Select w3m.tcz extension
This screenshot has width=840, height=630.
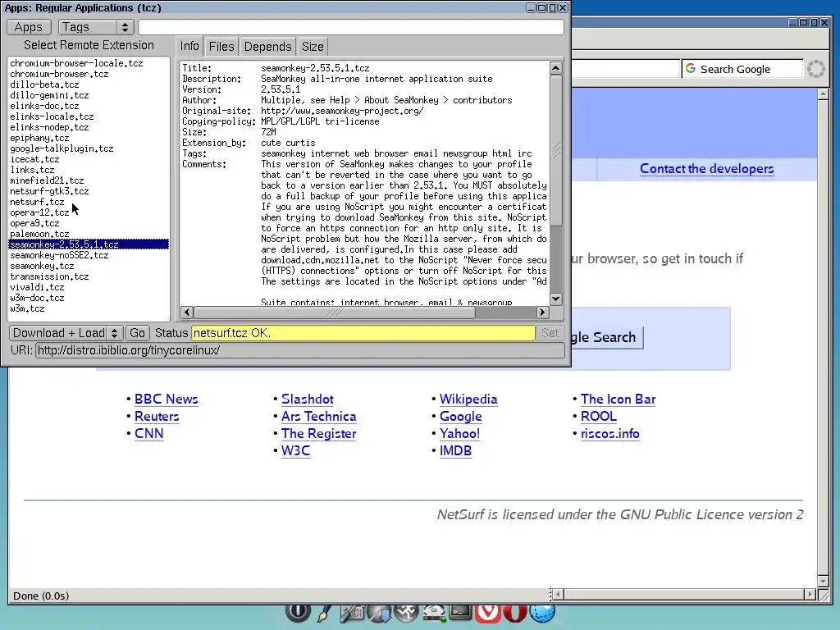click(x=89, y=308)
